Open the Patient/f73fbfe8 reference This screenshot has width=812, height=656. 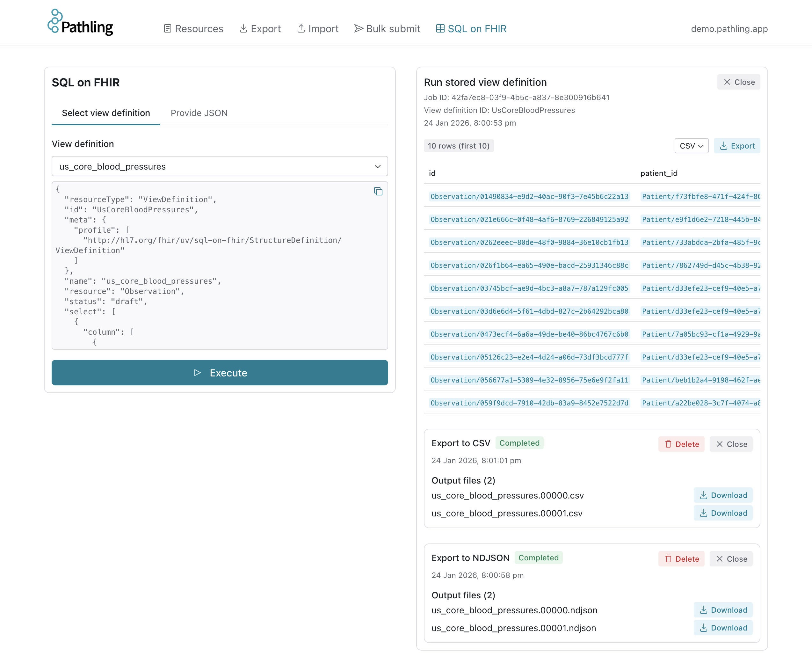[x=700, y=196]
